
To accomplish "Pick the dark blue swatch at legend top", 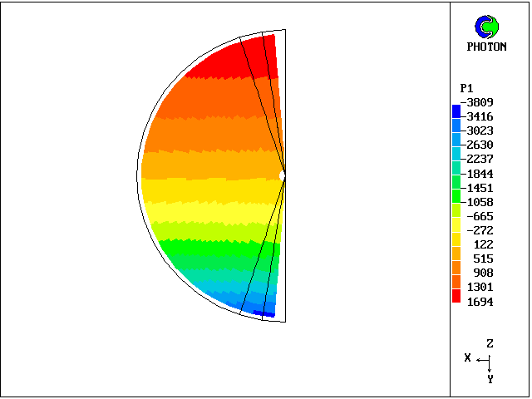I will [x=456, y=111].
